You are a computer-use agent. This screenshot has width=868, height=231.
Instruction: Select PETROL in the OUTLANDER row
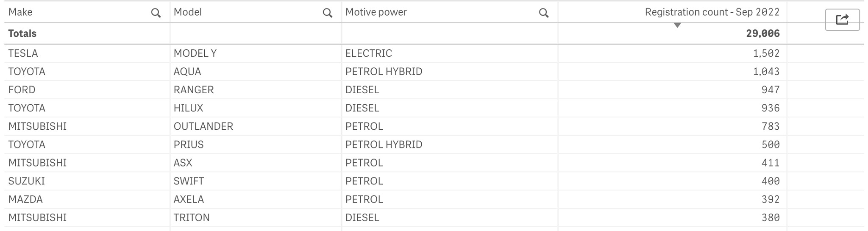(x=364, y=126)
